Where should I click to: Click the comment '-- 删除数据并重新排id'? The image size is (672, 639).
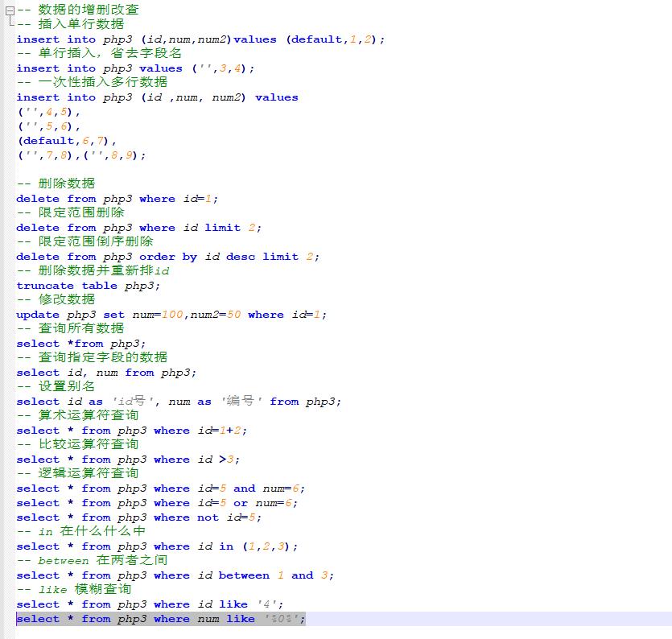[x=93, y=270]
